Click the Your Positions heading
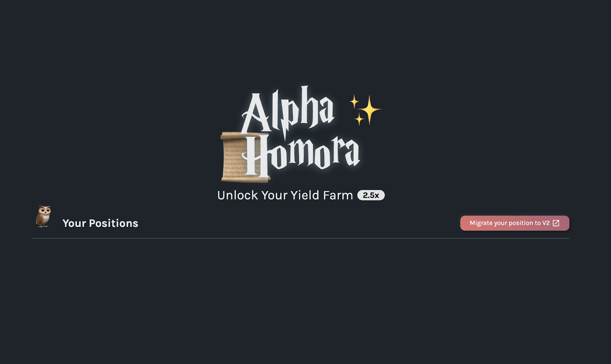611x364 pixels. coord(100,223)
